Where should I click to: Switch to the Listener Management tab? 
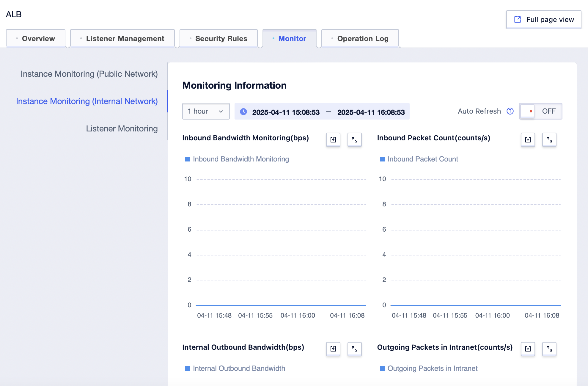point(122,38)
